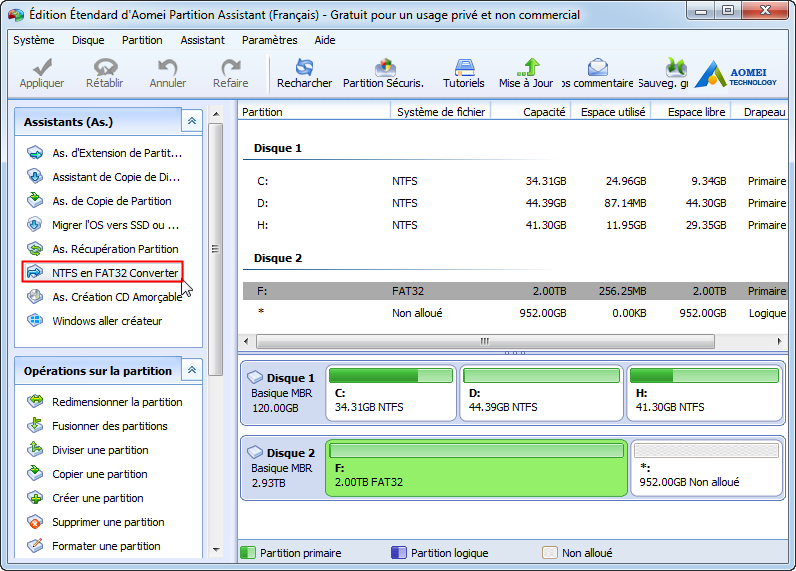Sort by Espace utilisé column header

612,112
